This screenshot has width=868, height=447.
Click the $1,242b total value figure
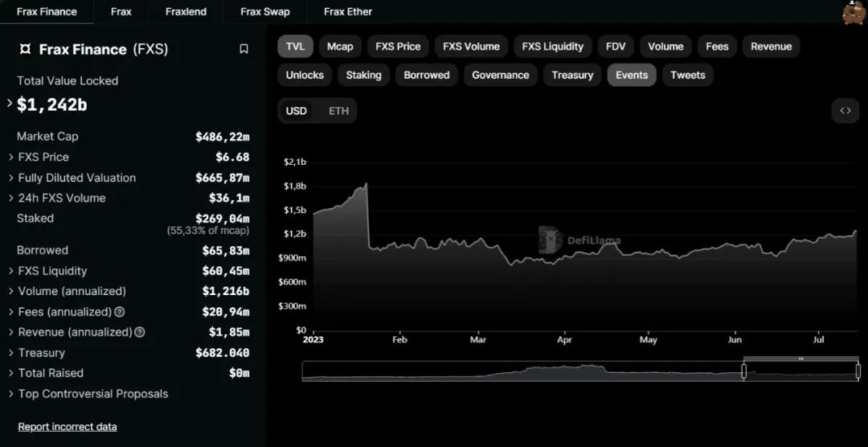[x=52, y=105]
